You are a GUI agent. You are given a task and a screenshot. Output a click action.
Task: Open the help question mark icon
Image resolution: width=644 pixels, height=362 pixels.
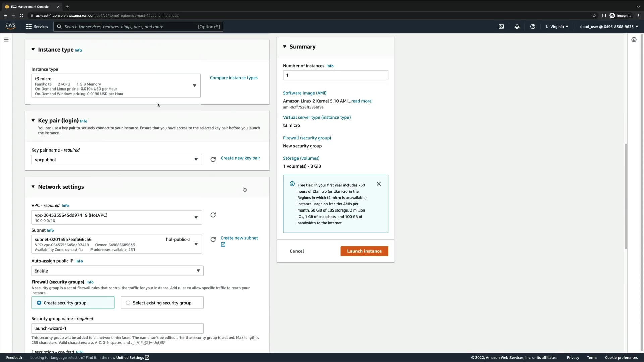click(x=533, y=27)
